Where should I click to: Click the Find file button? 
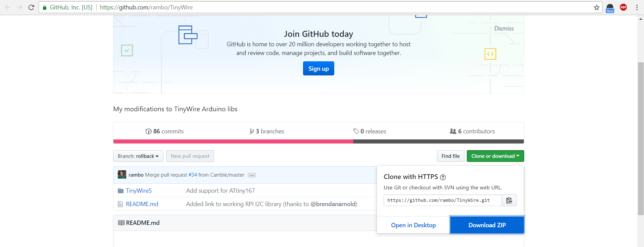coord(451,156)
